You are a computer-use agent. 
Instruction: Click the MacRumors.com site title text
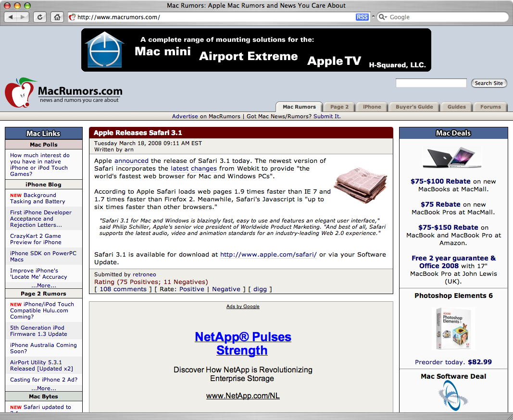pos(80,91)
